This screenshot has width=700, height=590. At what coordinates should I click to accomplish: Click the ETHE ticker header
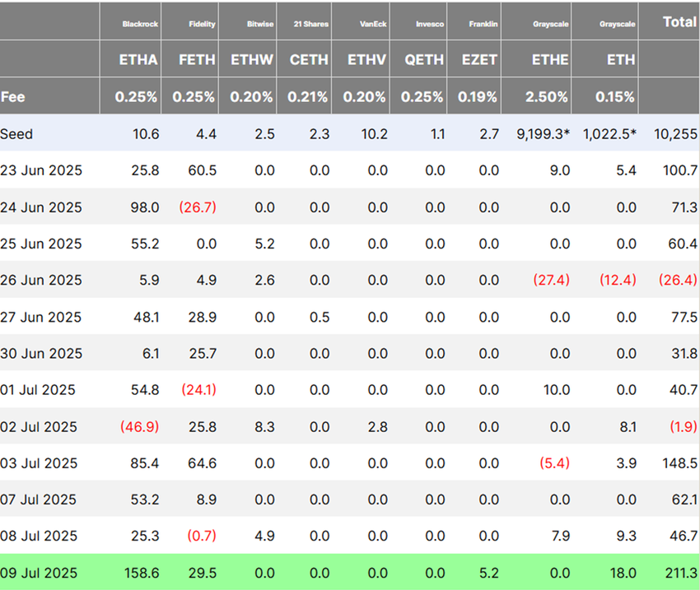click(550, 60)
